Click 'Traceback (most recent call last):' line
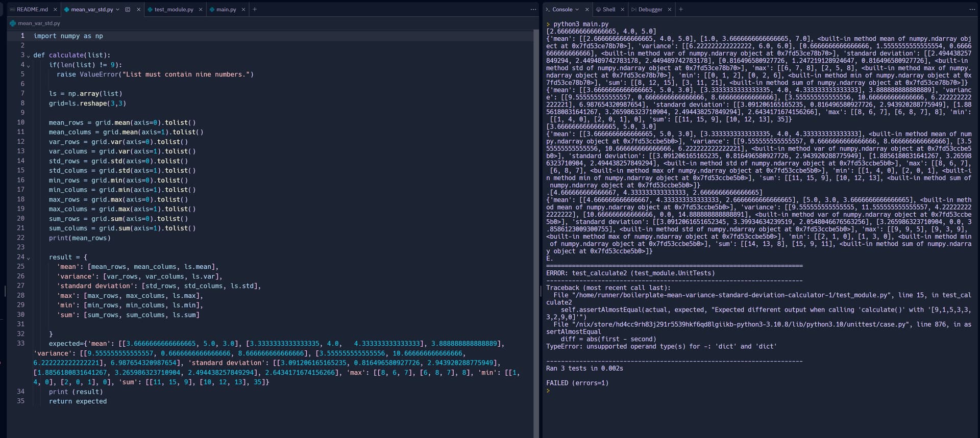 point(608,288)
